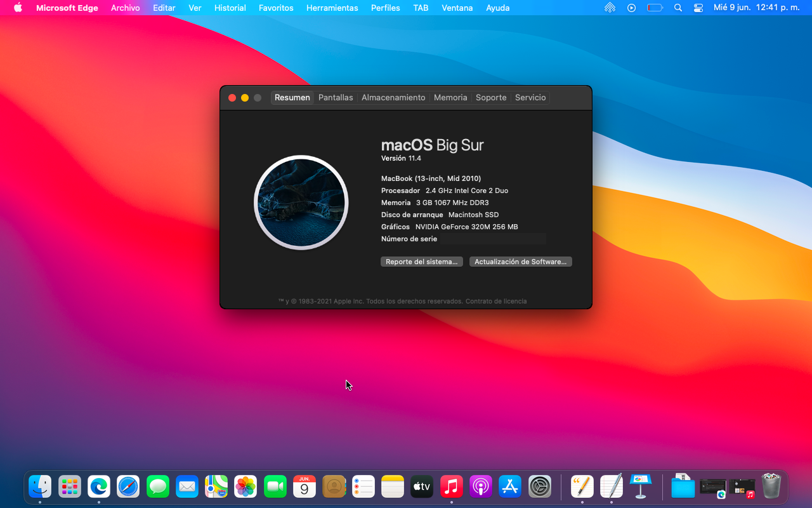Open System Preferences from the Dock
The image size is (812, 508).
tap(540, 487)
